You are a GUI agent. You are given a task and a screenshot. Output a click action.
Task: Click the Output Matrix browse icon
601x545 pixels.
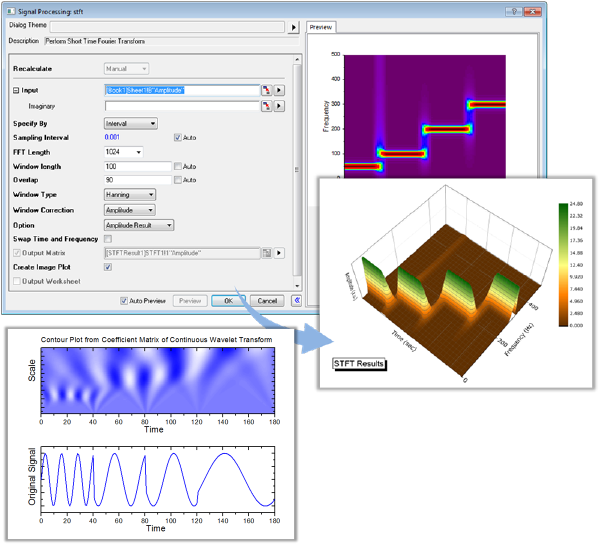[x=267, y=254]
